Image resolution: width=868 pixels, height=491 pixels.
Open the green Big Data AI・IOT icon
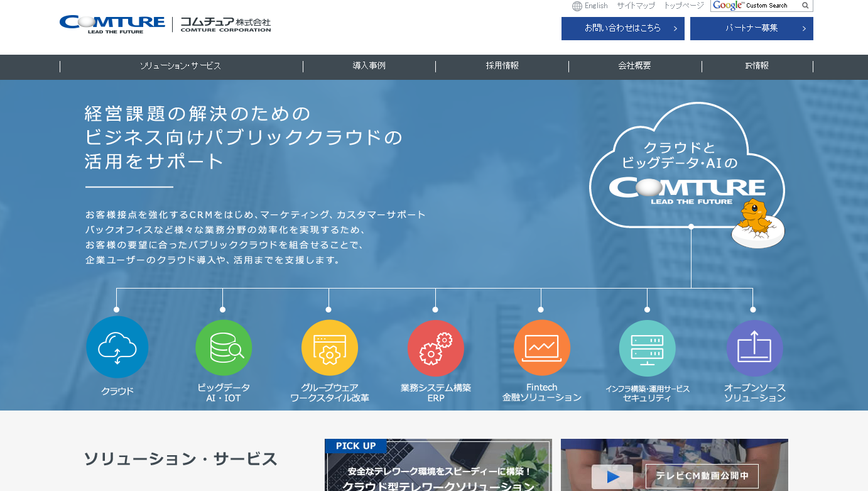click(x=223, y=348)
